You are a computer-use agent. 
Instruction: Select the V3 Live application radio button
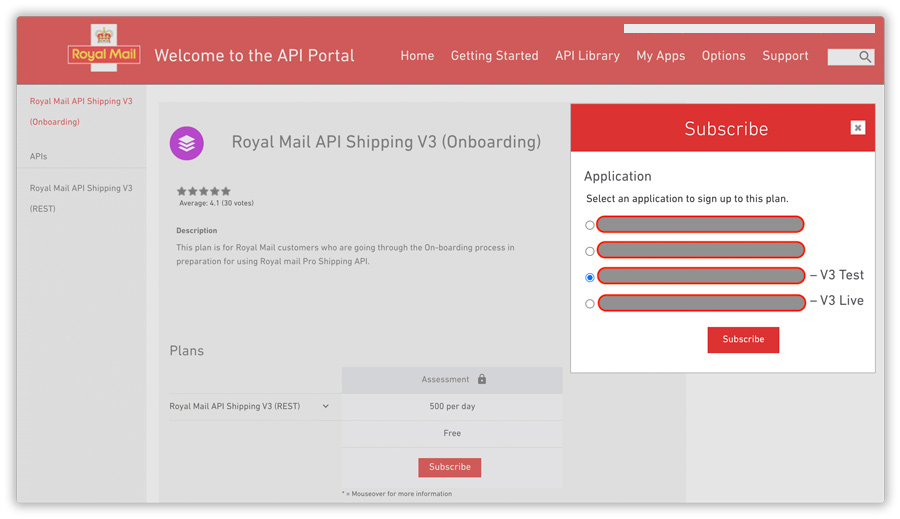(589, 304)
